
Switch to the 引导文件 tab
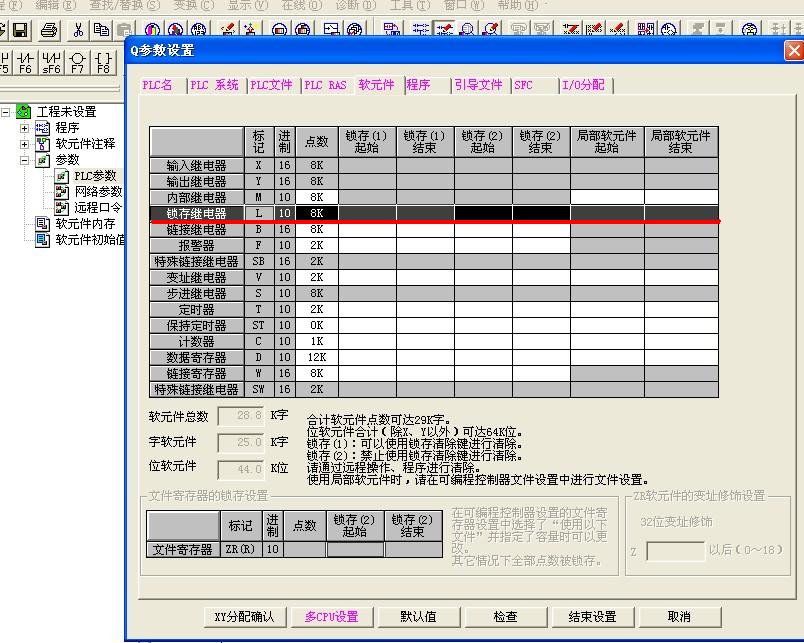pyautogui.click(x=478, y=86)
